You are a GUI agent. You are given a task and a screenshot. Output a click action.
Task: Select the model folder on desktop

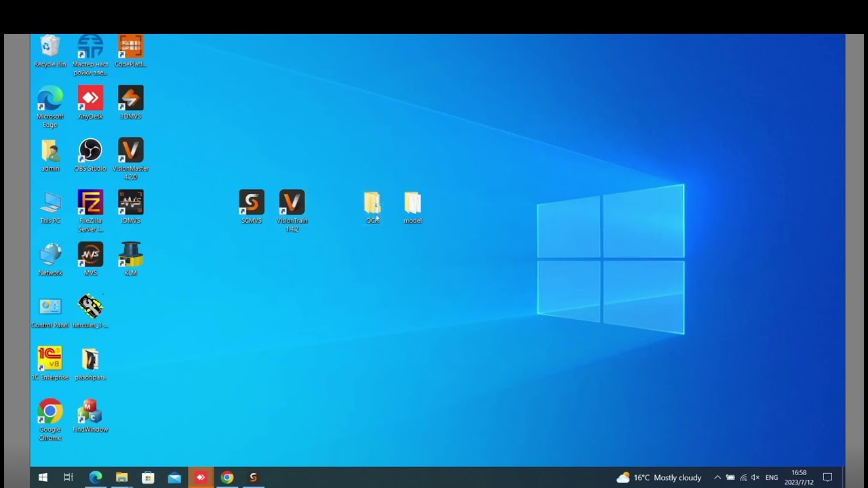(413, 207)
